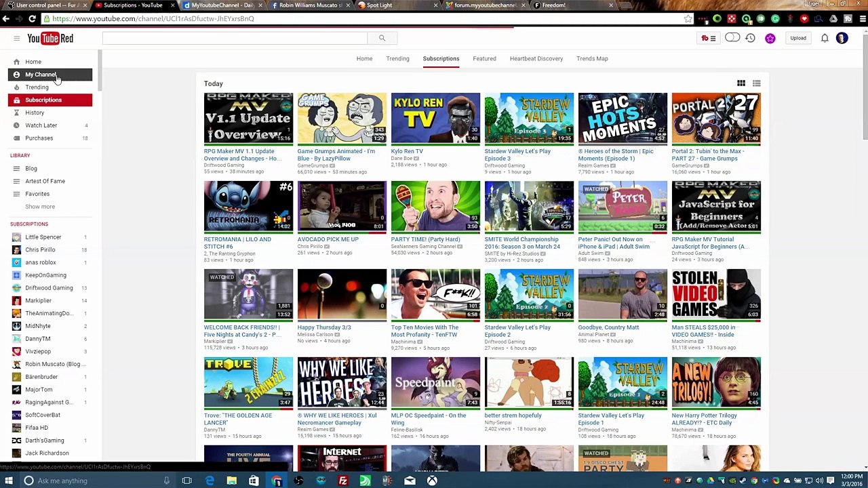Play the Kylo Ren TV video thumbnail
Screen dimensions: 868x488
[x=435, y=119]
